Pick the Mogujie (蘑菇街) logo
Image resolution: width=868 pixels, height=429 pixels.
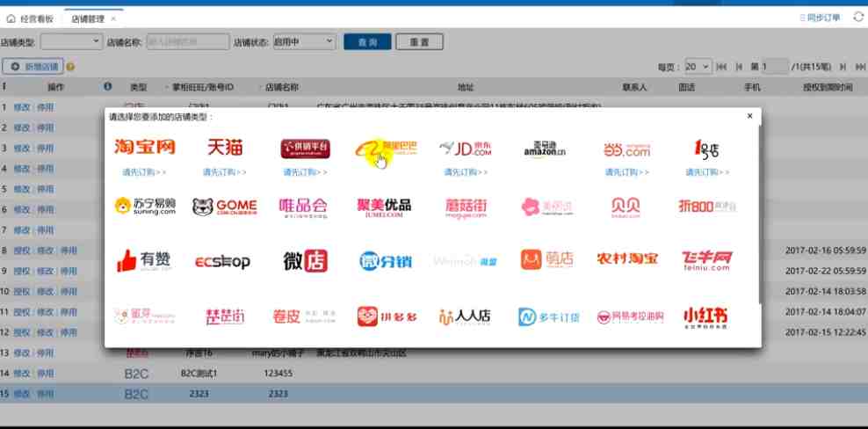tap(466, 207)
